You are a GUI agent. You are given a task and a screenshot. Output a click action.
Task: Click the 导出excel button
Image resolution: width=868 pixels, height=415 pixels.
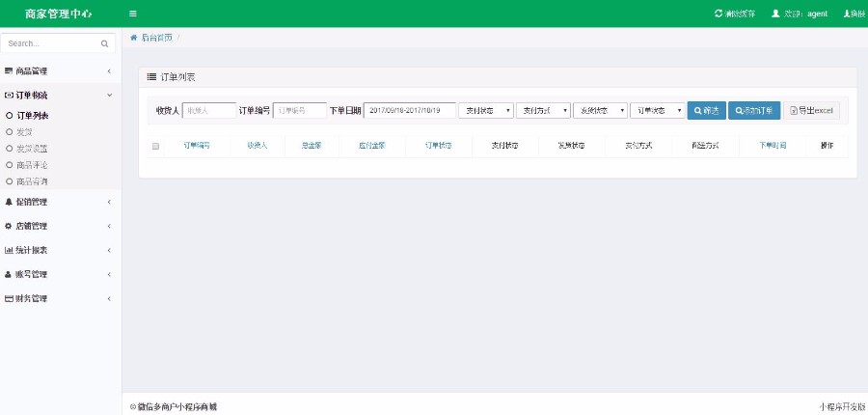coord(811,111)
